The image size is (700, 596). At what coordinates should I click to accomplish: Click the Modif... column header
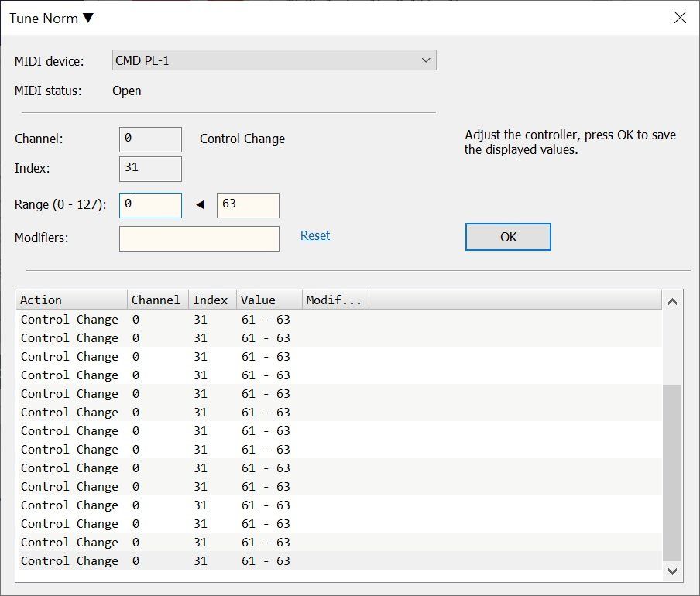pyautogui.click(x=336, y=300)
